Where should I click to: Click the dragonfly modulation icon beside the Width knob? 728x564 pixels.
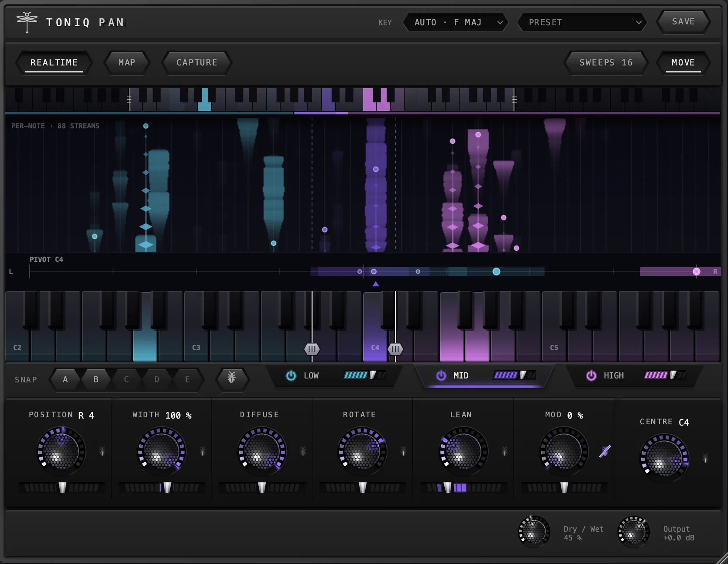203,451
